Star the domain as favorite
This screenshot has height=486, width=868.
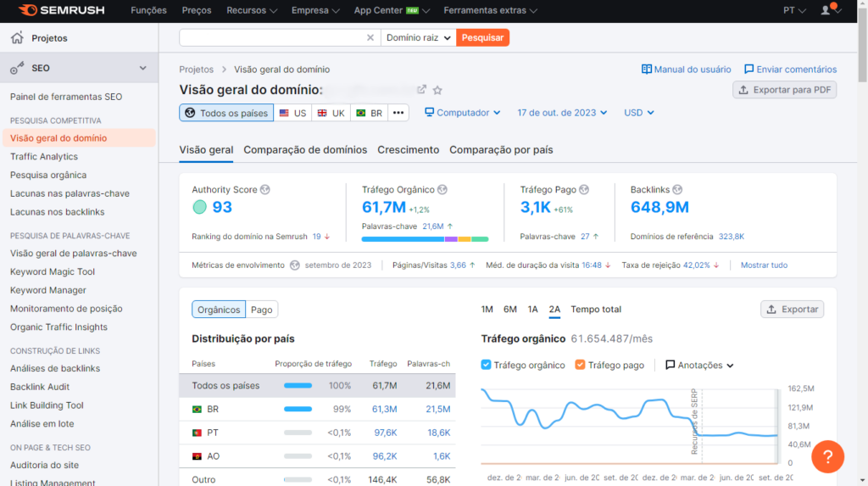point(437,90)
